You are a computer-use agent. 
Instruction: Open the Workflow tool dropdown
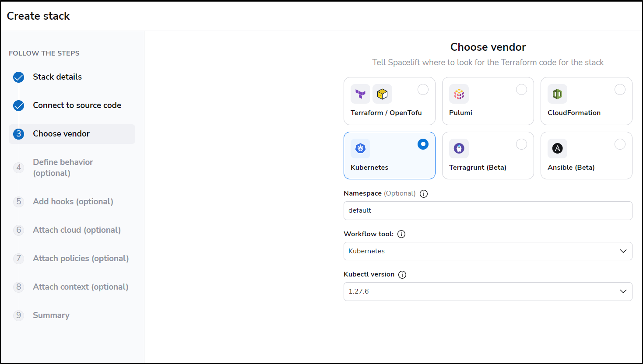pyautogui.click(x=488, y=251)
